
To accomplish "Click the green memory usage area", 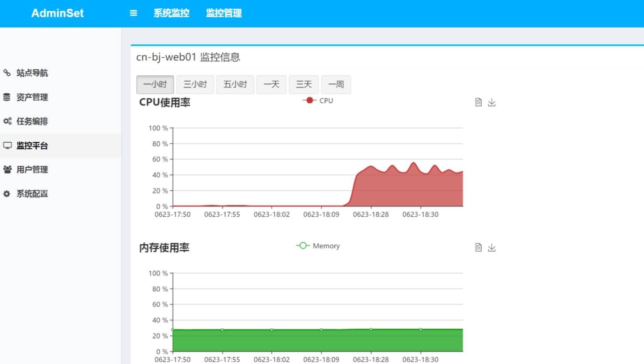I will point(318,340).
